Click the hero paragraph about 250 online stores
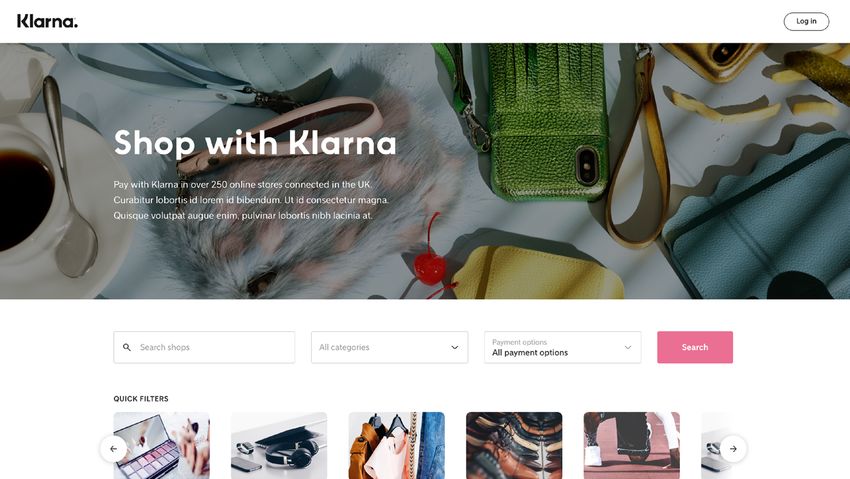850x479 pixels. [x=251, y=200]
